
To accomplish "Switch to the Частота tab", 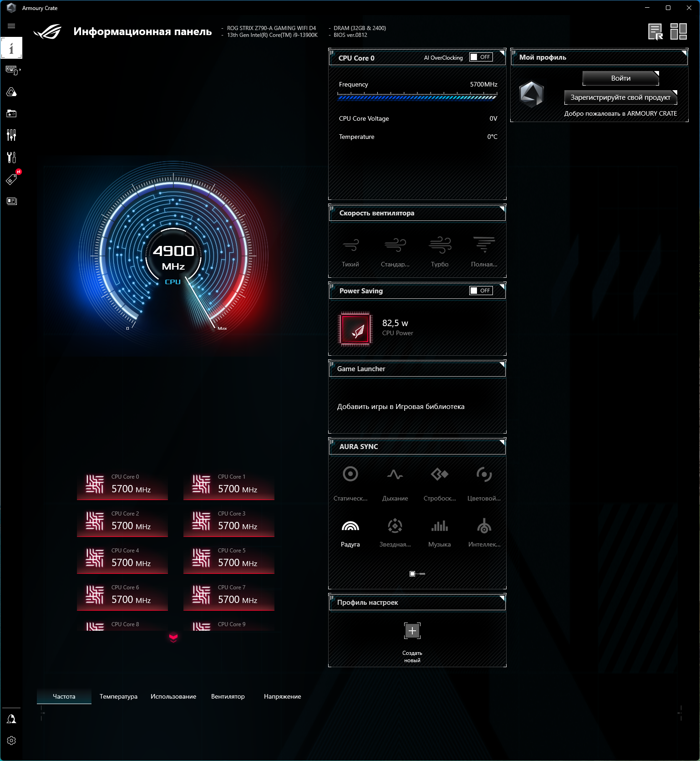I will 64,696.
